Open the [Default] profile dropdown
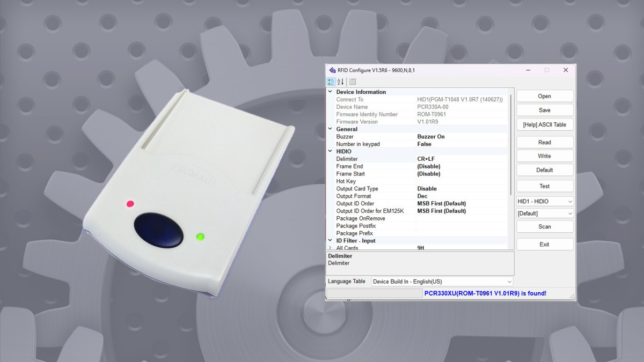The height and width of the screenshot is (362, 644). pos(545,213)
